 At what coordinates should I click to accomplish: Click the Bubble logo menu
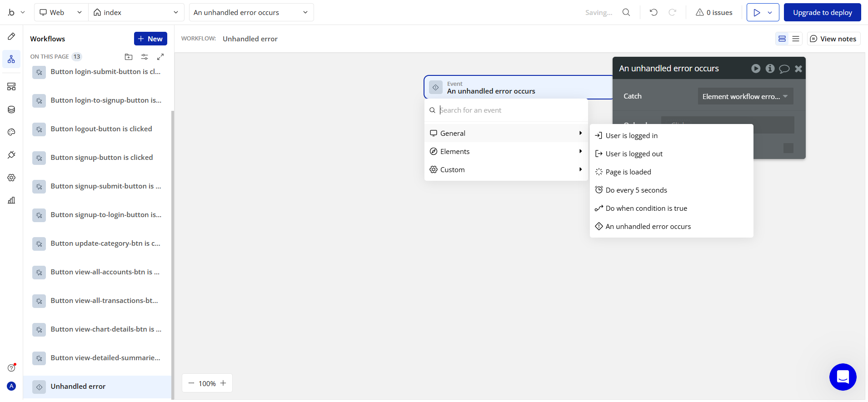(x=16, y=12)
